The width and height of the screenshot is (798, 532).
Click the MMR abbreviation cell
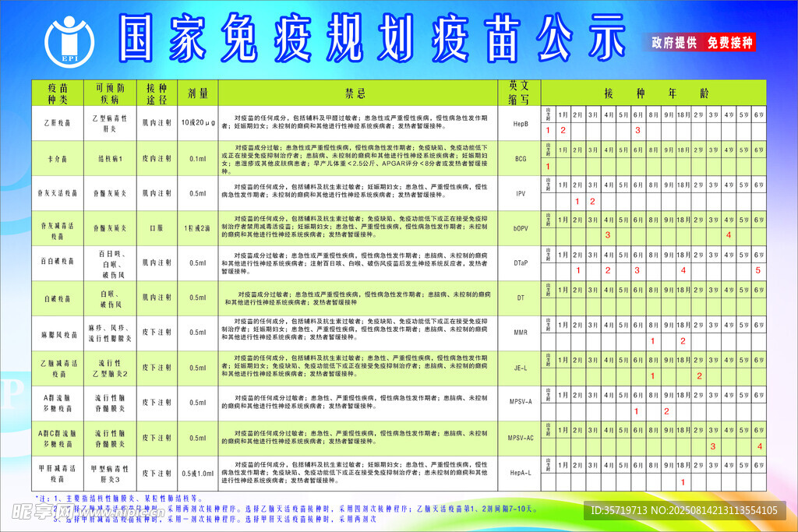click(521, 333)
